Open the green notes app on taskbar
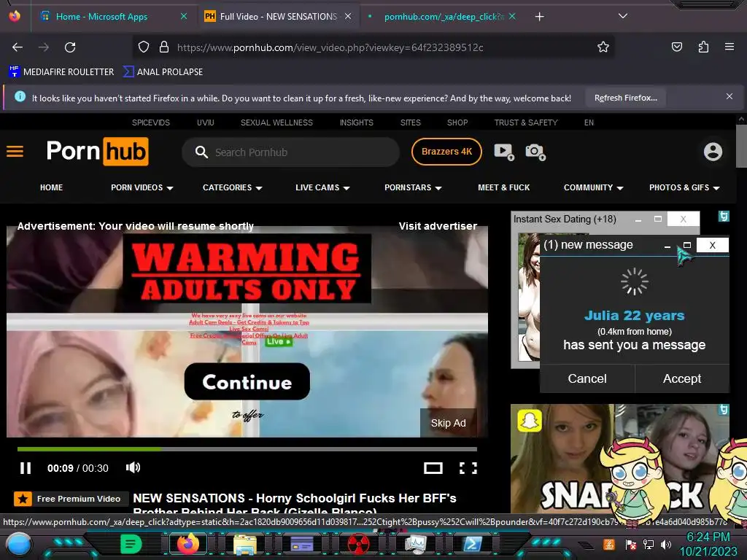 click(131, 544)
